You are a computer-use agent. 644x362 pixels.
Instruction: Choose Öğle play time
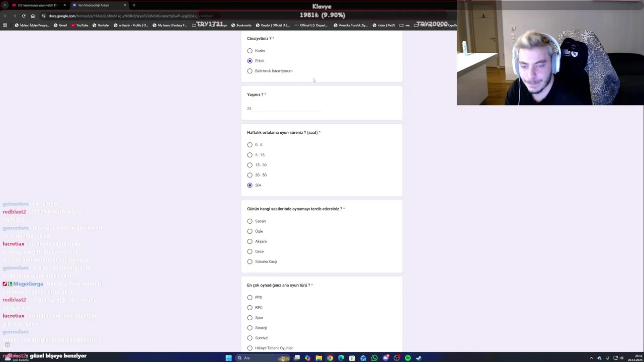pos(250,231)
